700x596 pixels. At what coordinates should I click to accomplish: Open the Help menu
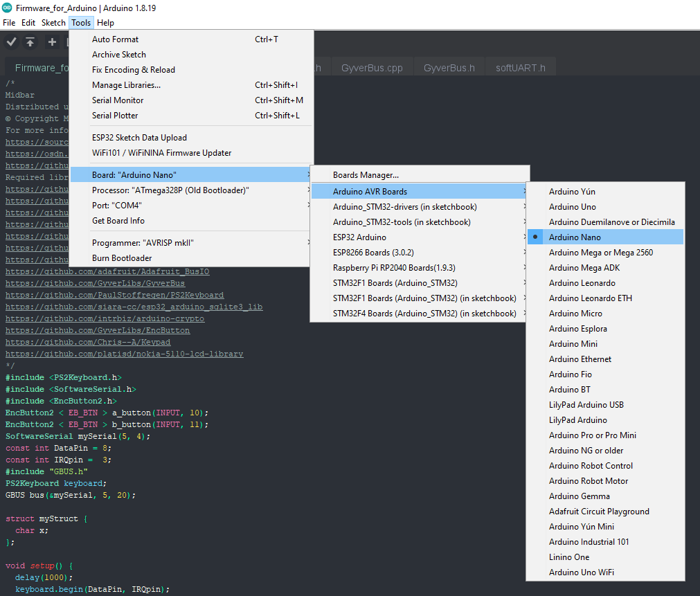click(105, 23)
